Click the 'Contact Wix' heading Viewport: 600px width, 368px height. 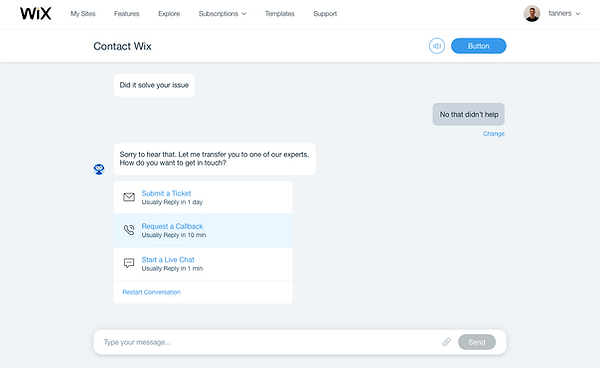point(122,46)
